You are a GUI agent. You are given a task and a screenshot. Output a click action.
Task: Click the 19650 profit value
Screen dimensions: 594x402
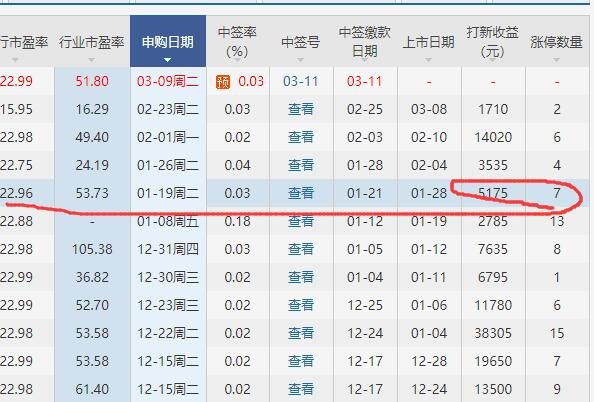(493, 361)
